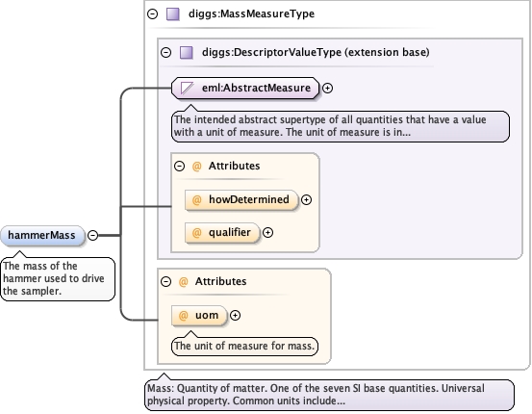
Task: Click the abstract type icon in eml:AbstractMeasure
Action: [187, 88]
